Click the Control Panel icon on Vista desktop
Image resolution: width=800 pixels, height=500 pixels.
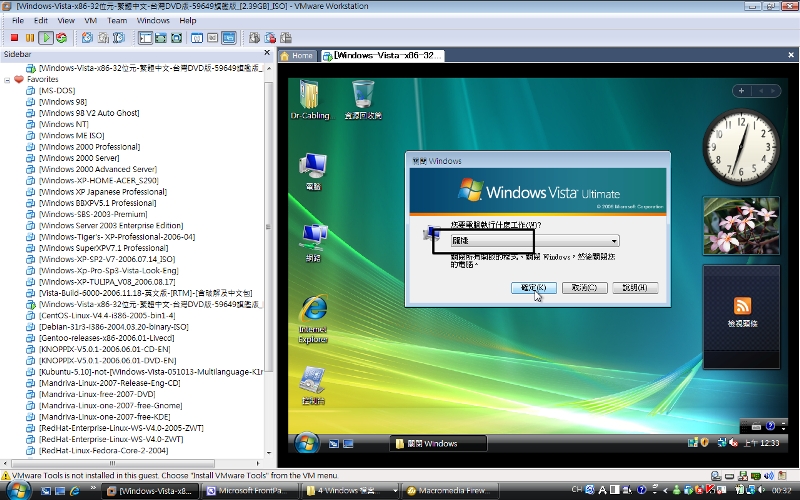pos(313,386)
